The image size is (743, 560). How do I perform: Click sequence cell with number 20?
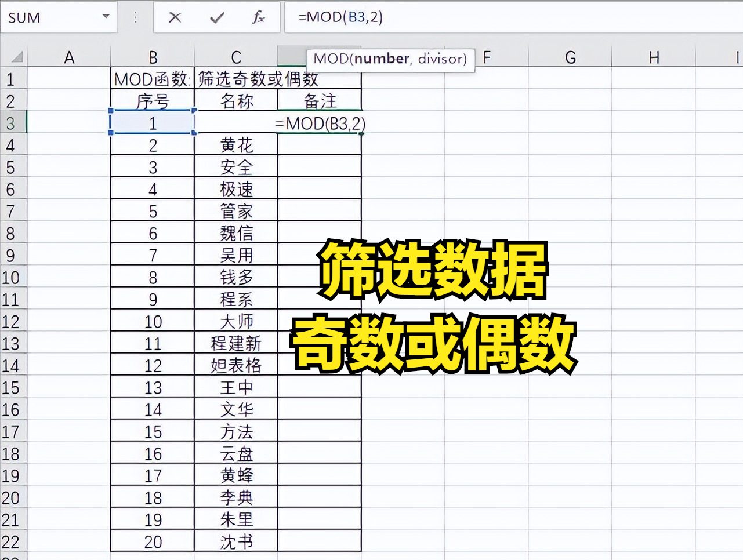[x=153, y=541]
